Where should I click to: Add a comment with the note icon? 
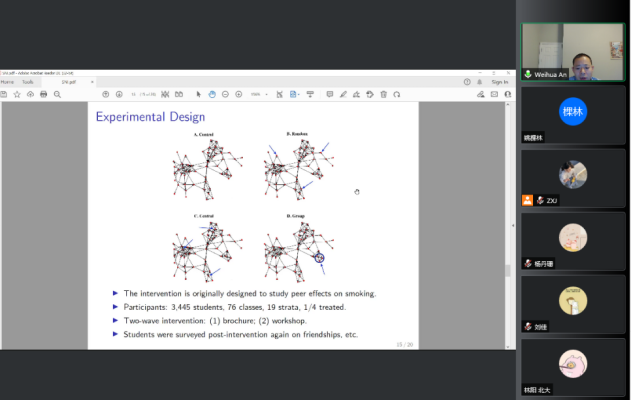(330, 94)
